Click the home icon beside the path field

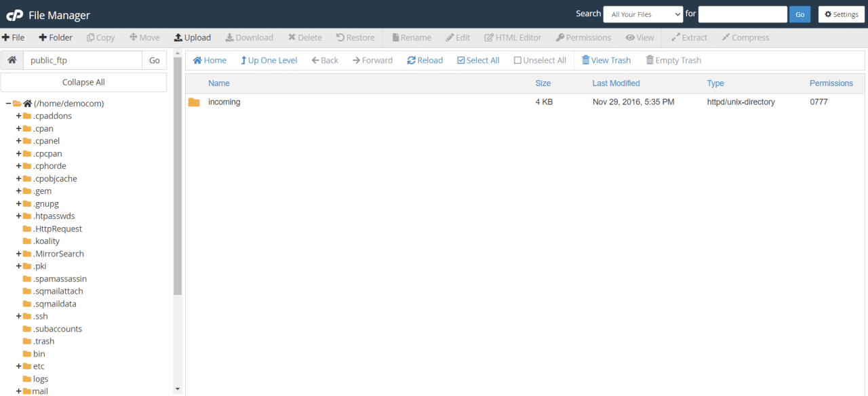[11, 60]
